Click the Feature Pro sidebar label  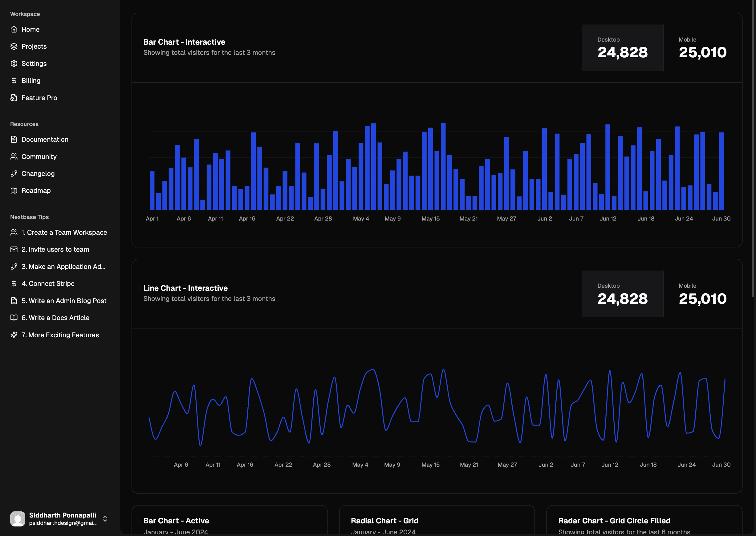pyautogui.click(x=39, y=98)
